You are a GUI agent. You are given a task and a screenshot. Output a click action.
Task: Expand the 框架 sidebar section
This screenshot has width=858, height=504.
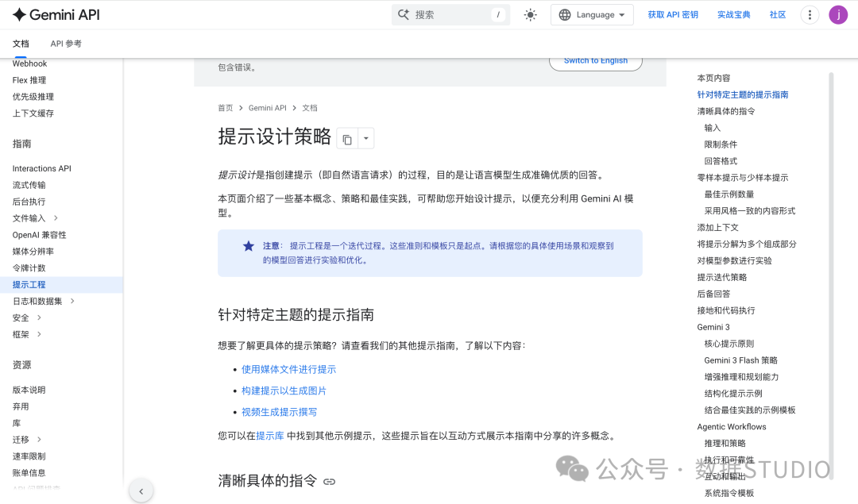click(x=39, y=334)
